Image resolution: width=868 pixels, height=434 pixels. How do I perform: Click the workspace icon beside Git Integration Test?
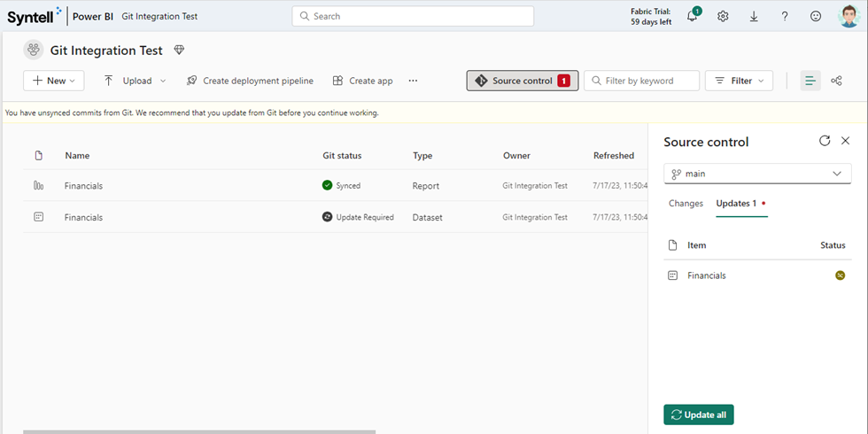coord(34,50)
